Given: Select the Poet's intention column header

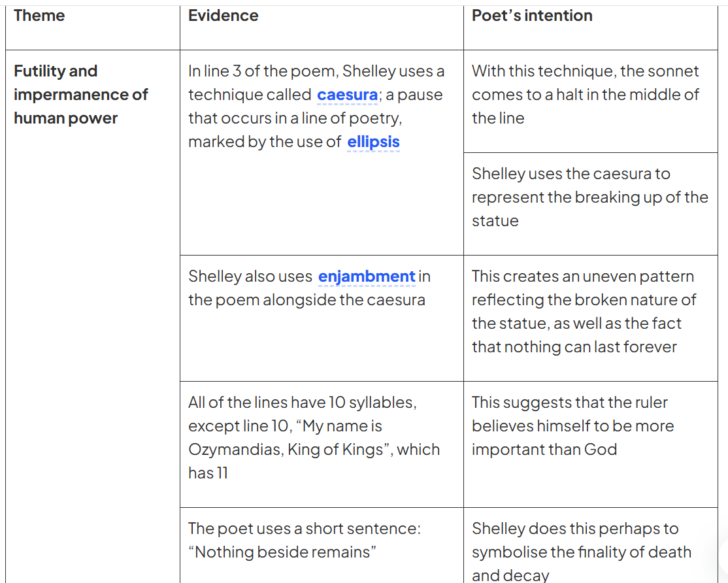Looking at the screenshot, I should tap(532, 15).
